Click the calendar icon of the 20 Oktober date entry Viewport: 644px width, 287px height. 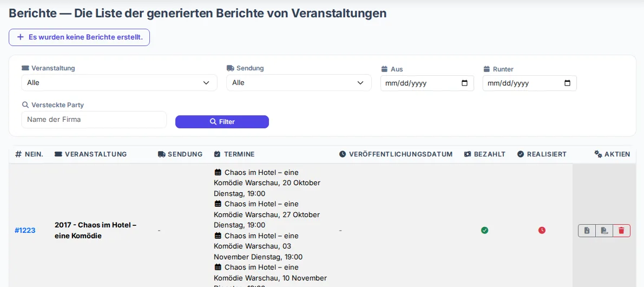coord(218,172)
